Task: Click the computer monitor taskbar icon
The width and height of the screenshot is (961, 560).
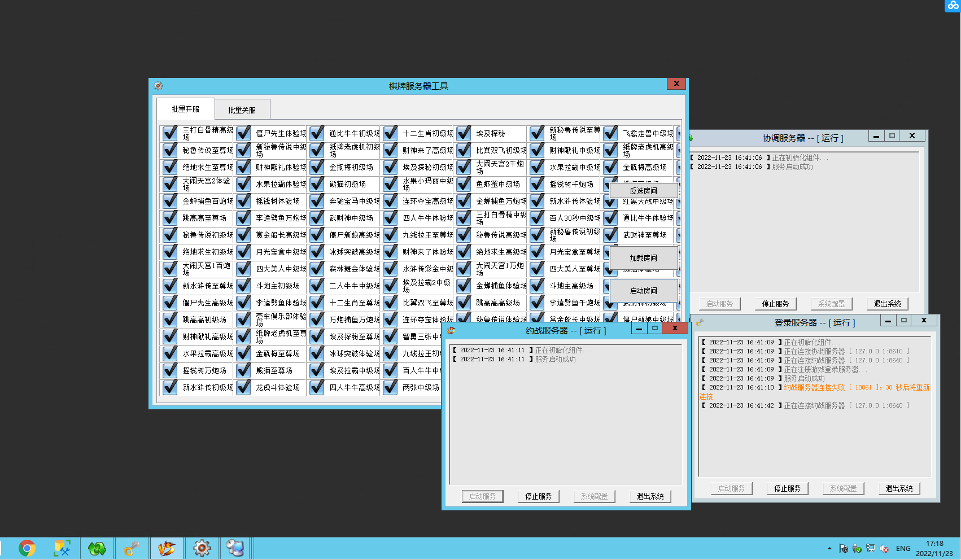Action: 235,548
